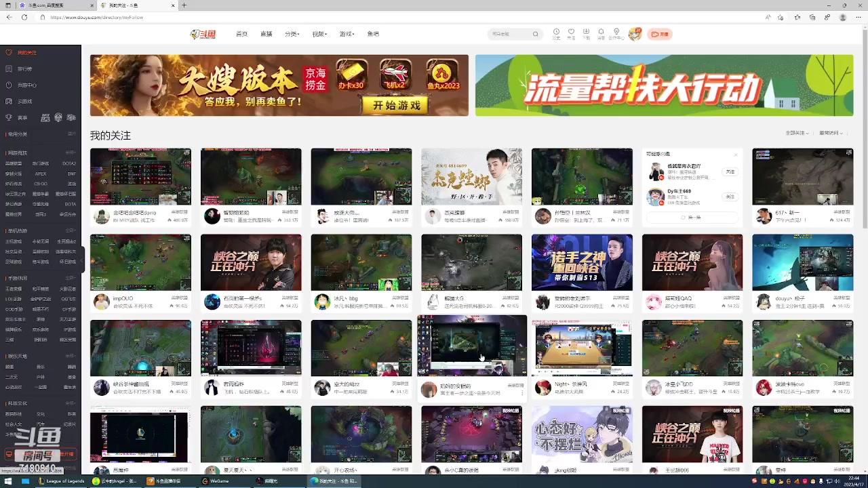The image size is (868, 488).
Task: Open the messages bell icon in header
Action: point(601,33)
